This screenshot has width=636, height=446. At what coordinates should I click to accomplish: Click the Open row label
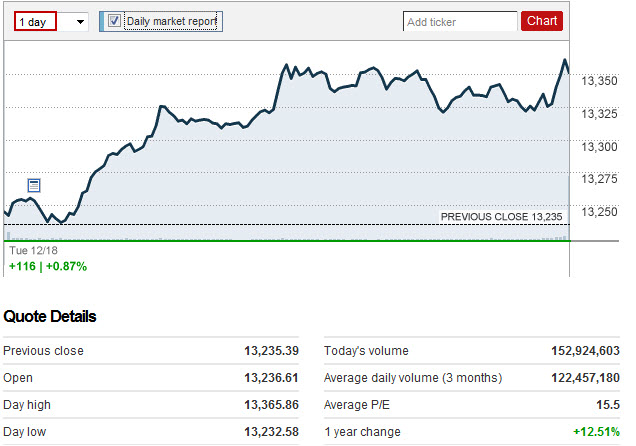click(x=18, y=378)
